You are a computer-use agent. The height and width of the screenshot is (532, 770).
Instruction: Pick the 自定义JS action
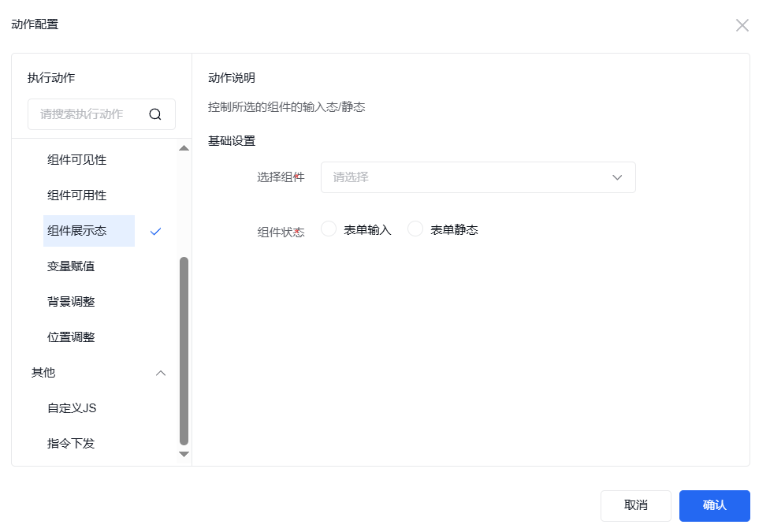pos(72,408)
